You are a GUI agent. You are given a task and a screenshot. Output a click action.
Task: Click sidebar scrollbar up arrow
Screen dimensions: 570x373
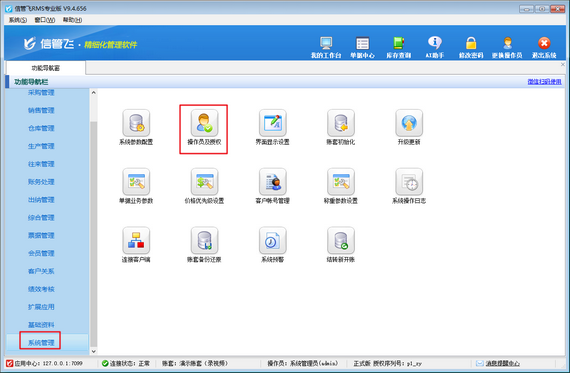point(93,93)
